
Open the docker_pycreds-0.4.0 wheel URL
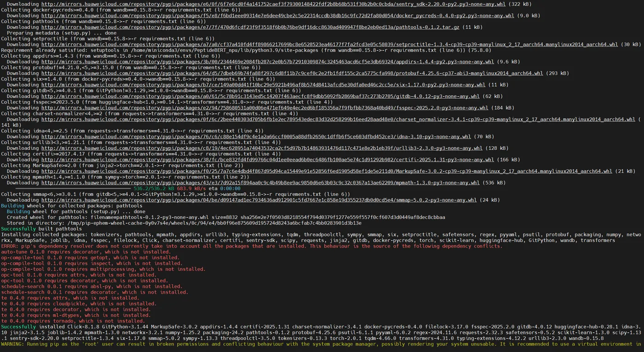click(278, 16)
